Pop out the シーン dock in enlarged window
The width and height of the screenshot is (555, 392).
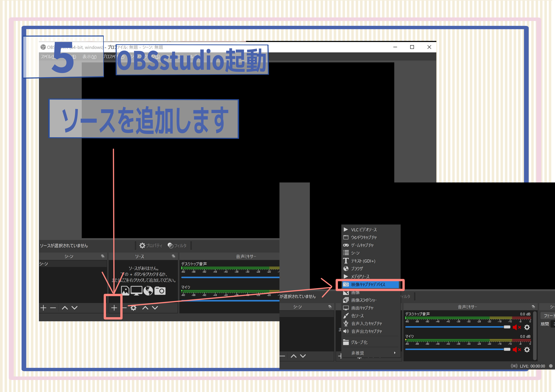330,307
